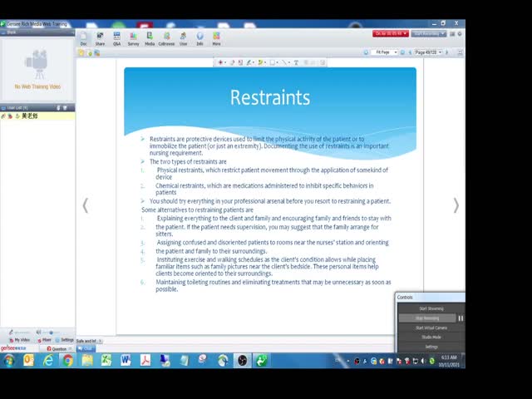Open the Mixer option

[x=44, y=340]
